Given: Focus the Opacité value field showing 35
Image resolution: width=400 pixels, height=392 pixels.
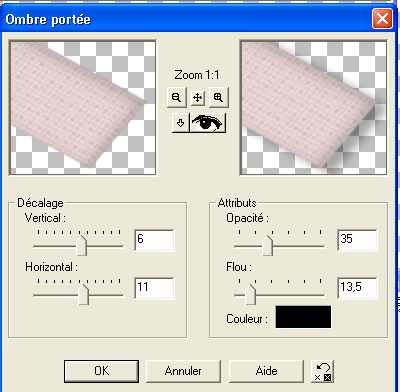Looking at the screenshot, I should 357,240.
